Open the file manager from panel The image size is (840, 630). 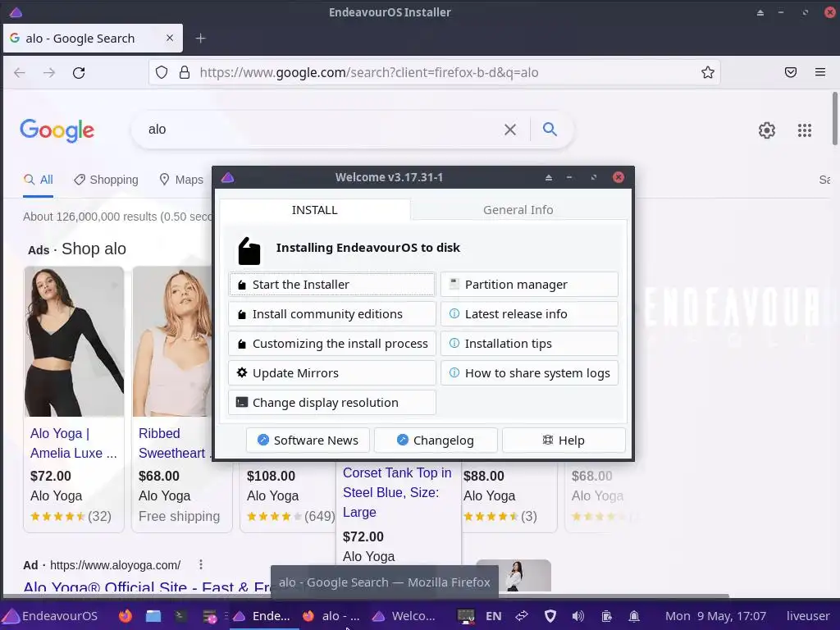click(x=153, y=616)
